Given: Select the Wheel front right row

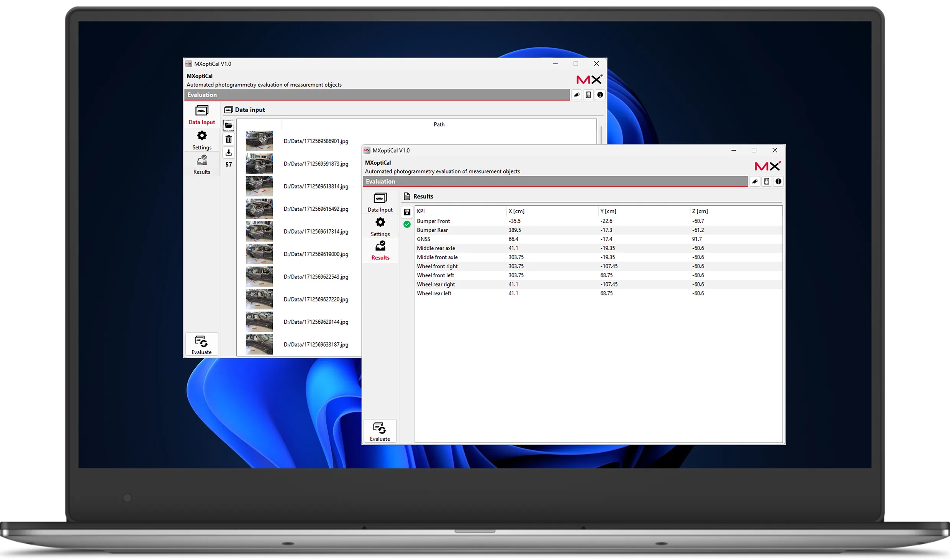Looking at the screenshot, I should [598, 266].
